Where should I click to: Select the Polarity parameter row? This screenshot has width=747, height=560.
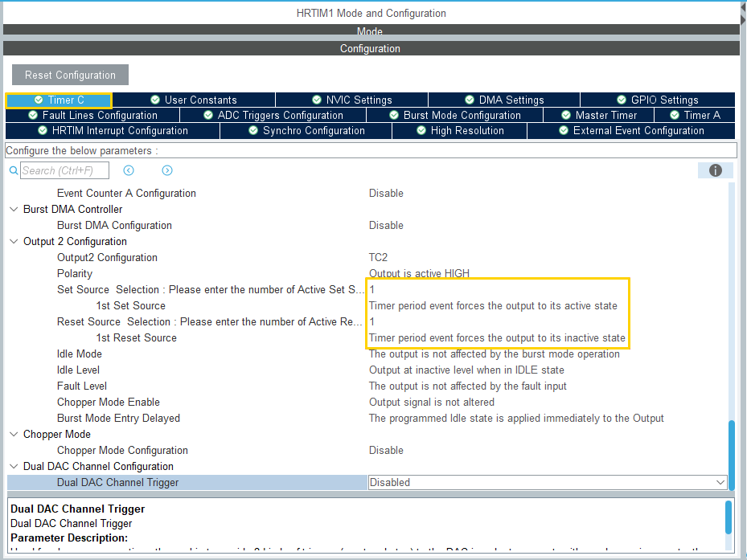pyautogui.click(x=367, y=274)
